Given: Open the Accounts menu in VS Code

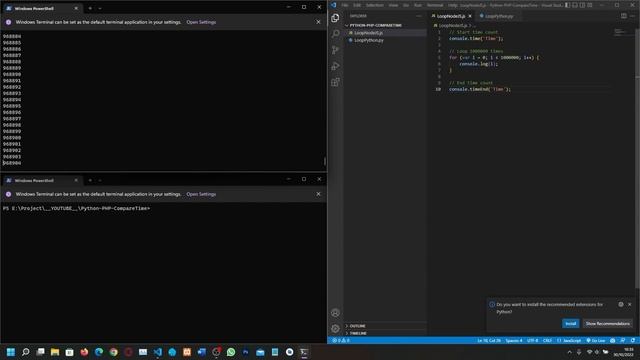Looking at the screenshot, I should pyautogui.click(x=335, y=313).
